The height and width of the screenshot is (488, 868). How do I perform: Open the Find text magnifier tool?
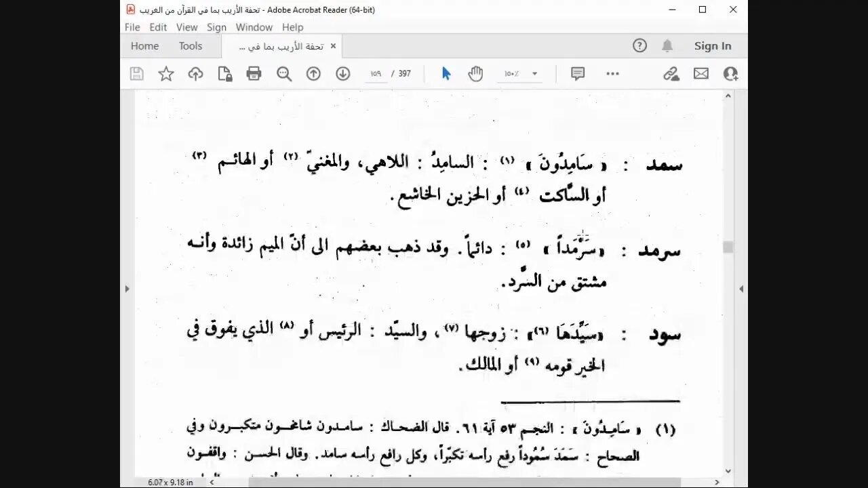284,74
